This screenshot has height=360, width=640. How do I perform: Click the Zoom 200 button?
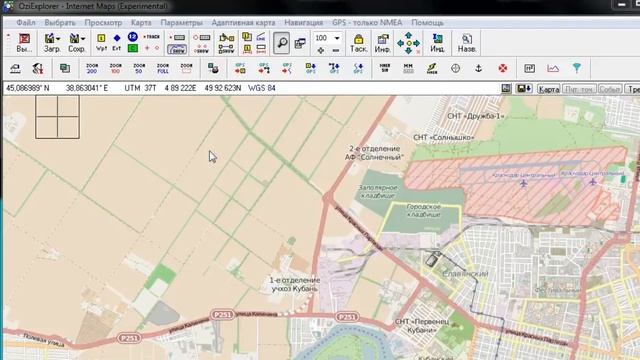[x=92, y=68]
